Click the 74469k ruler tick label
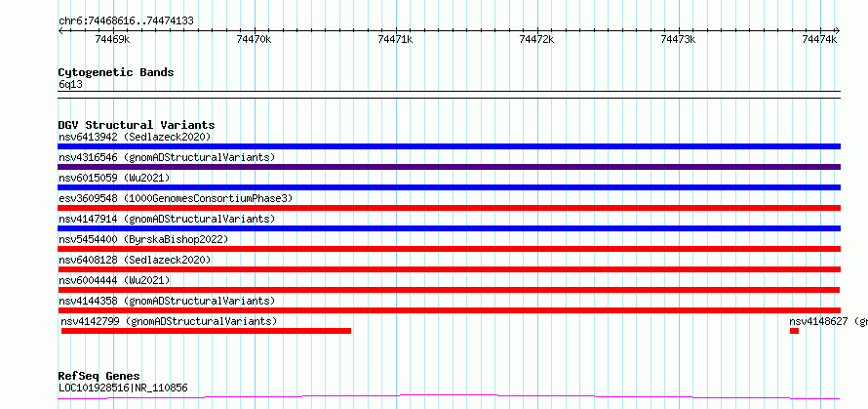The width and height of the screenshot is (868, 409). (x=112, y=39)
